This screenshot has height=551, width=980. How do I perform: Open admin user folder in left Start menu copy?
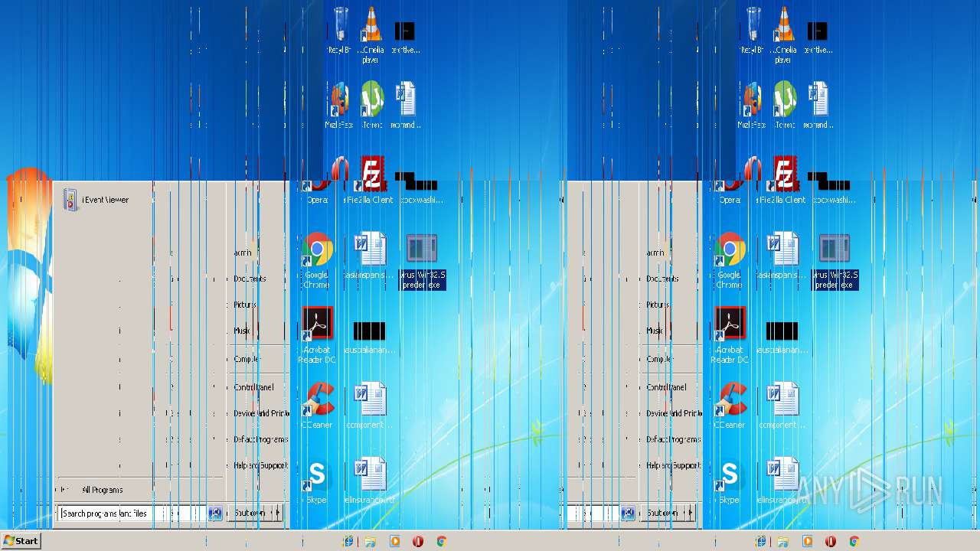pyautogui.click(x=243, y=253)
